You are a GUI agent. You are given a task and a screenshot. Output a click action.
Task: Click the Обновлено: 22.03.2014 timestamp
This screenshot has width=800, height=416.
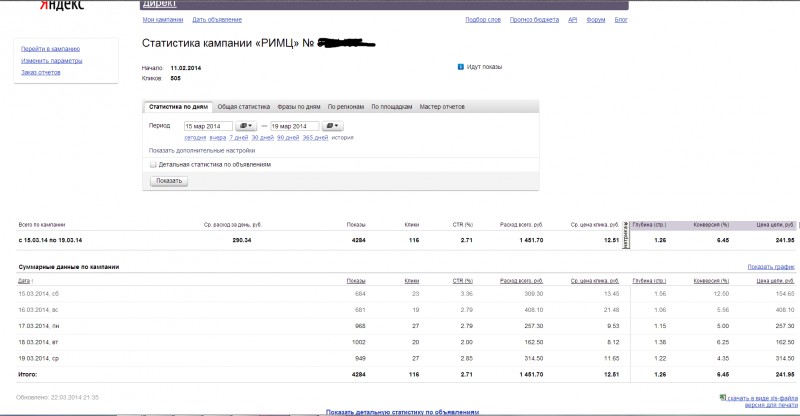[57, 397]
